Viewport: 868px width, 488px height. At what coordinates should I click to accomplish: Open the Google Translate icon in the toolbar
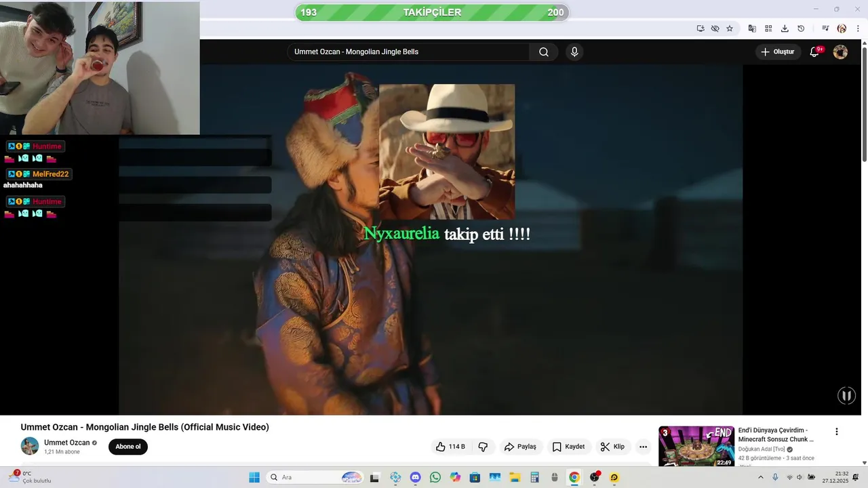pyautogui.click(x=752, y=28)
